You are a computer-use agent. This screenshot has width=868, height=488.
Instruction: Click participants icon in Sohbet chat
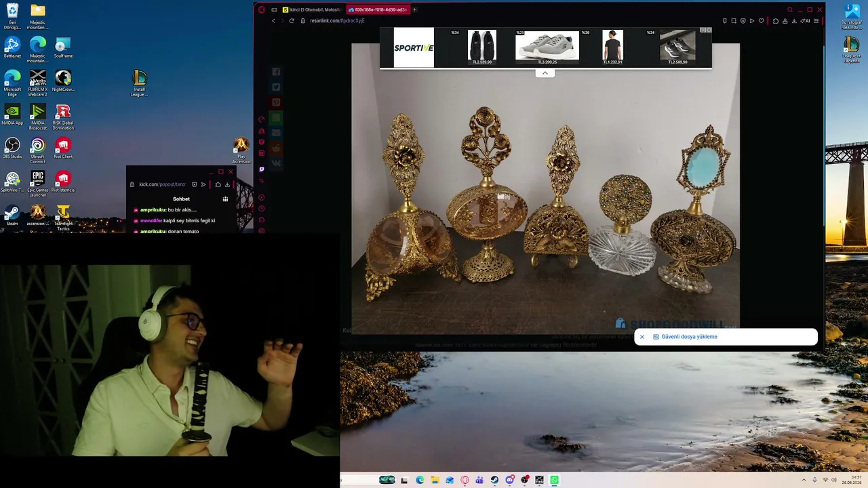point(225,199)
